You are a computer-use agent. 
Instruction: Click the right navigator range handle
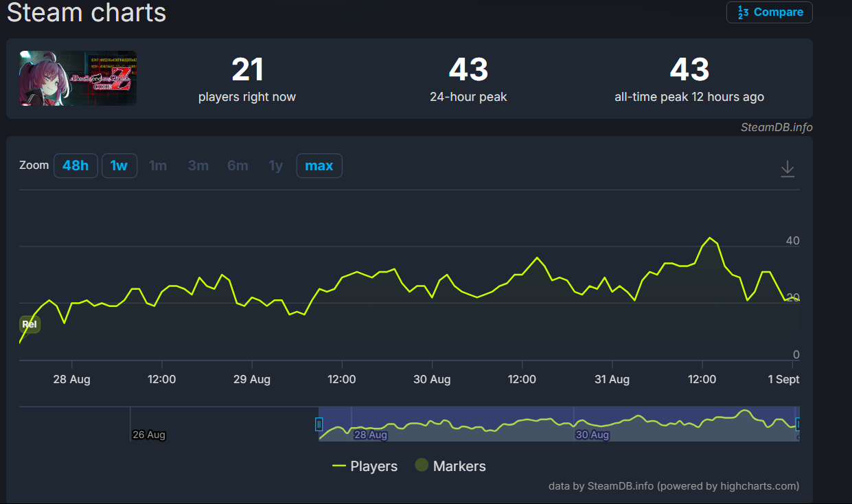(x=798, y=424)
